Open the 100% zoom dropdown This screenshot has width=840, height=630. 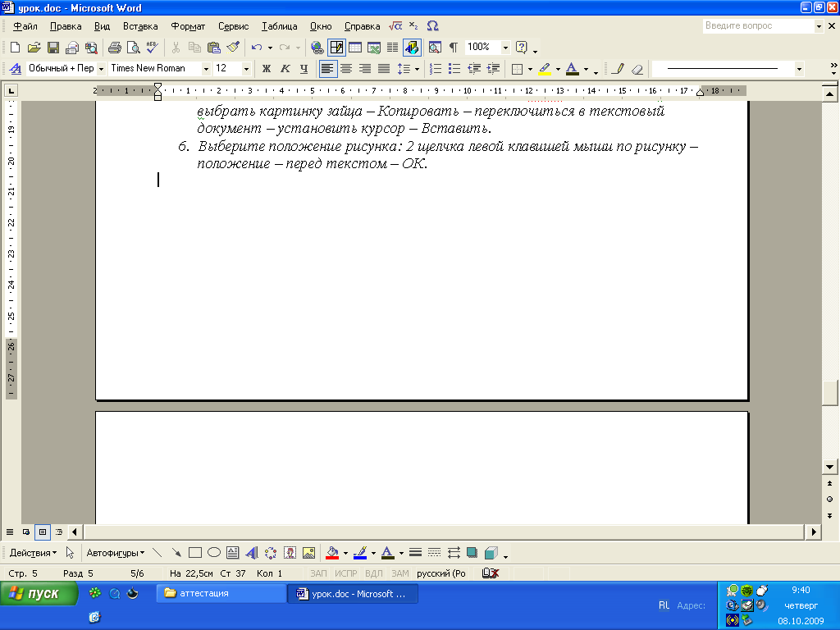coord(505,48)
